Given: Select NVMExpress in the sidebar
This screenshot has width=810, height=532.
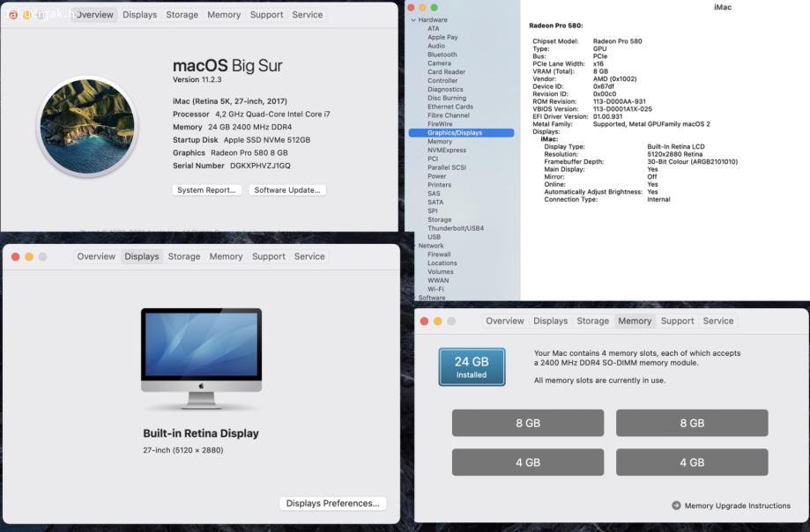Looking at the screenshot, I should pos(447,150).
